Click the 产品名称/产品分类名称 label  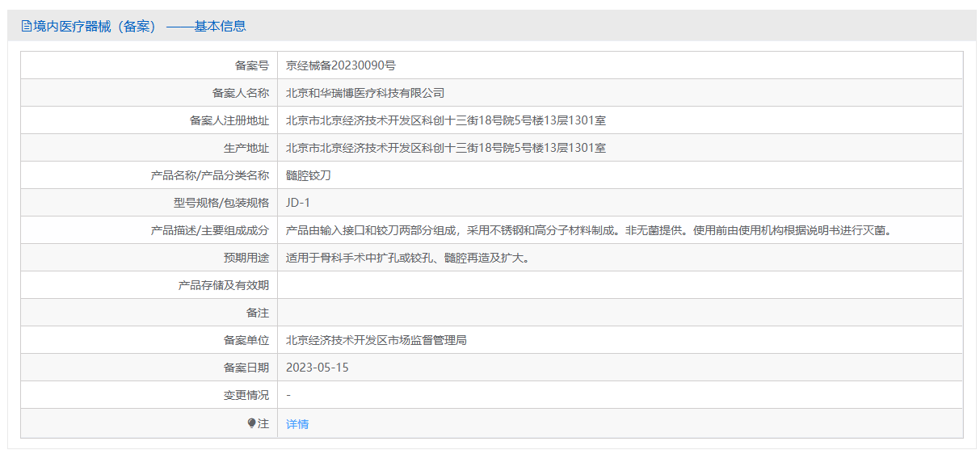tap(210, 175)
